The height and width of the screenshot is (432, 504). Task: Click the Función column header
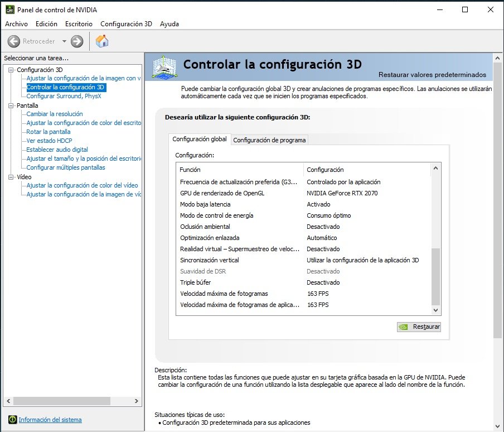240,170
